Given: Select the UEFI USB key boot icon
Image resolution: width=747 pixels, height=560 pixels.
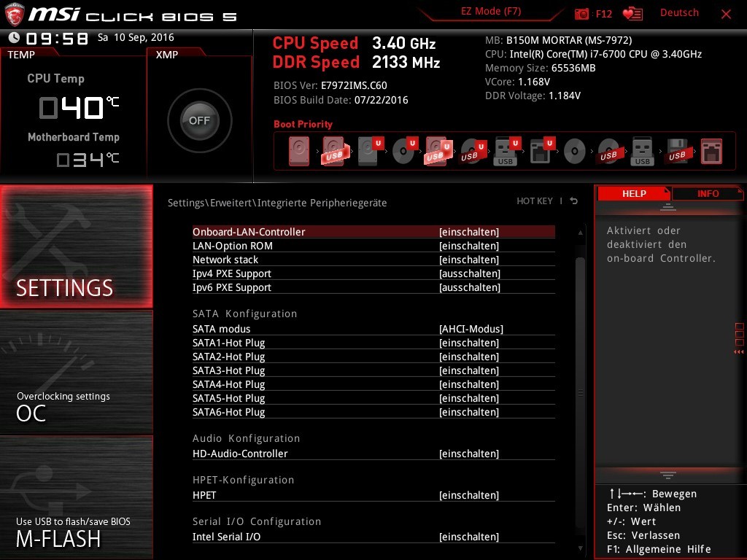Looking at the screenshot, I should (507, 152).
